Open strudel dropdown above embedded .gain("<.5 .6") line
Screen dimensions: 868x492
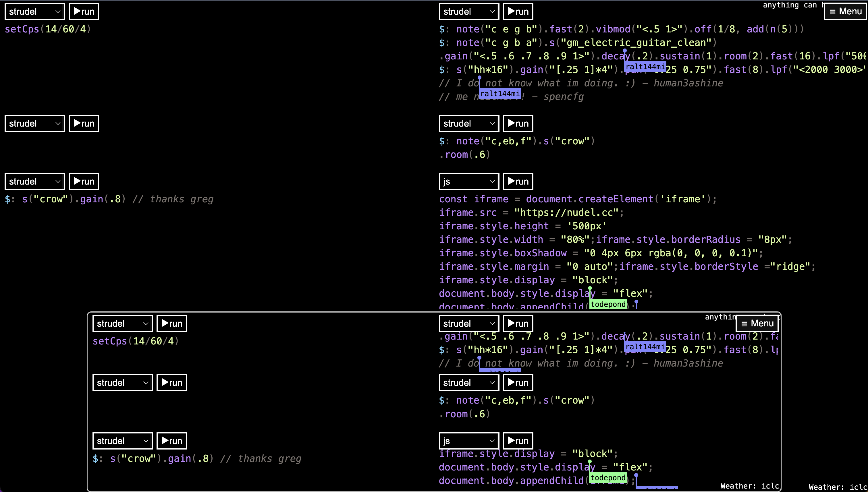[x=469, y=324]
